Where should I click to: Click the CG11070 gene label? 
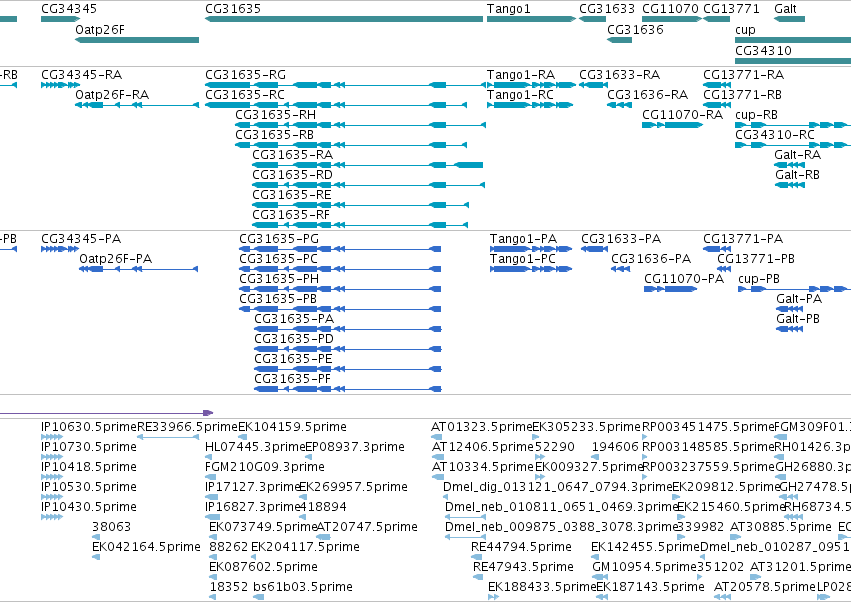pos(670,9)
